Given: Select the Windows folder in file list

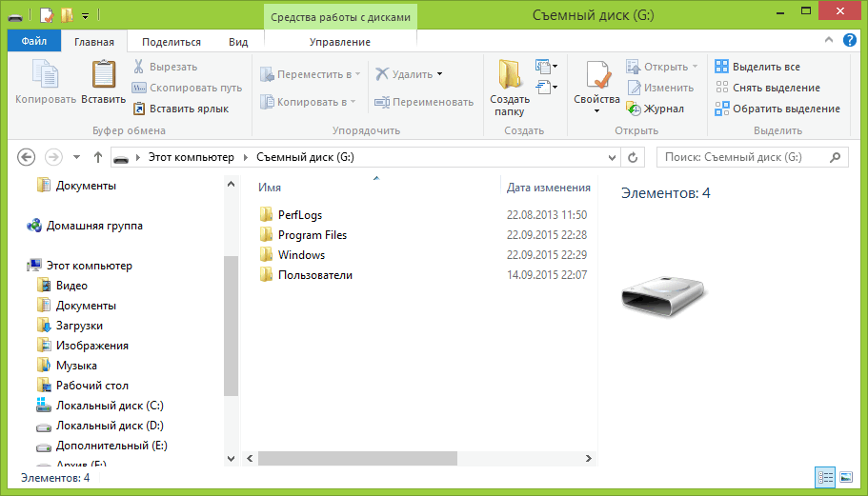Looking at the screenshot, I should 301,255.
